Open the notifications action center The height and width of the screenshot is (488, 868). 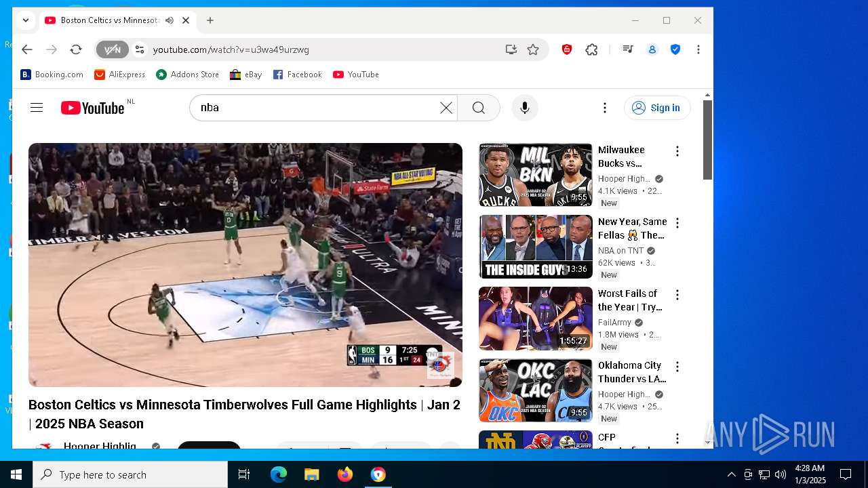click(x=846, y=474)
